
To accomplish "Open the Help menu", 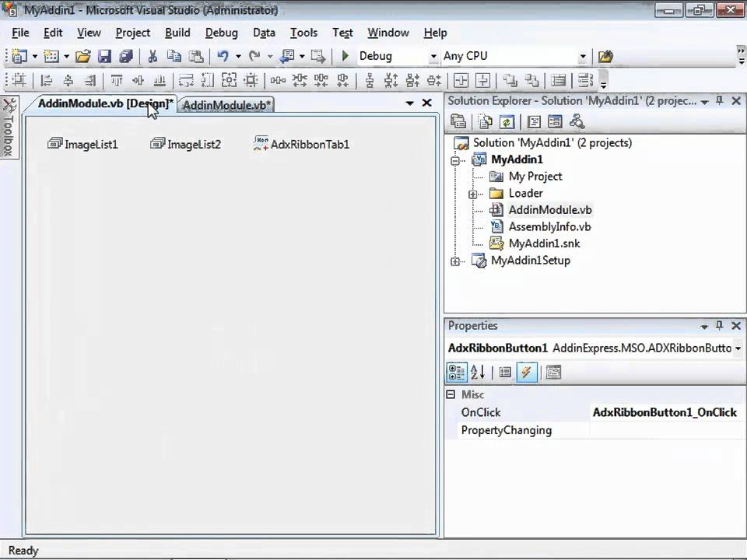I will click(x=436, y=33).
